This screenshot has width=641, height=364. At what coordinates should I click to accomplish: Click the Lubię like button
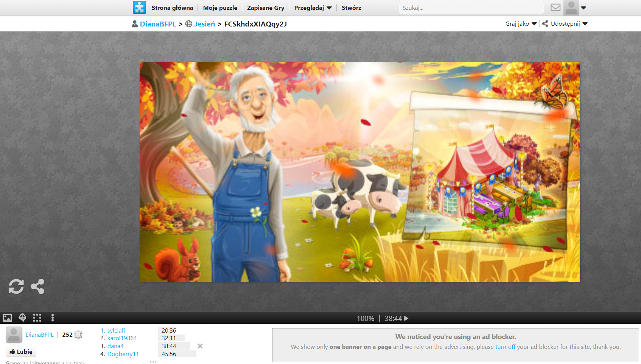(x=21, y=352)
